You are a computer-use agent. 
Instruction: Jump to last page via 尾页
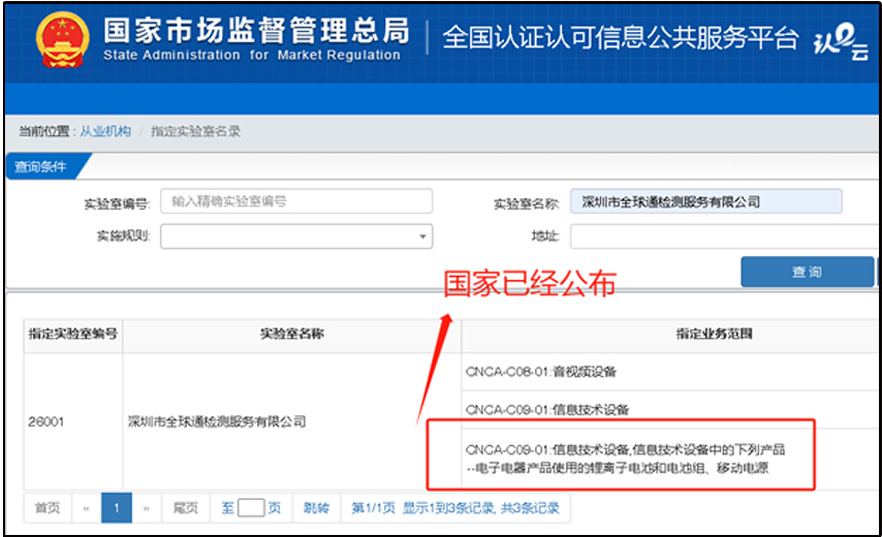pos(185,508)
